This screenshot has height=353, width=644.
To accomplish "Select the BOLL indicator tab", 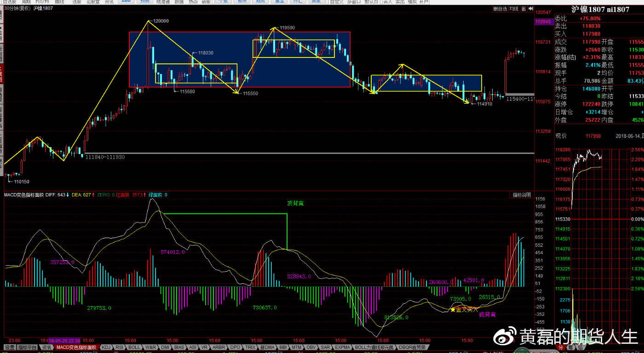I will point(134,347).
